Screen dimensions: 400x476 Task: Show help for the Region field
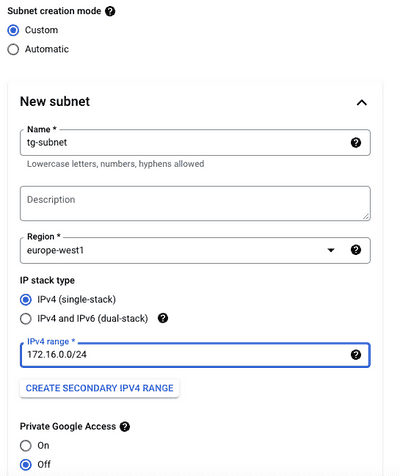pyautogui.click(x=356, y=250)
